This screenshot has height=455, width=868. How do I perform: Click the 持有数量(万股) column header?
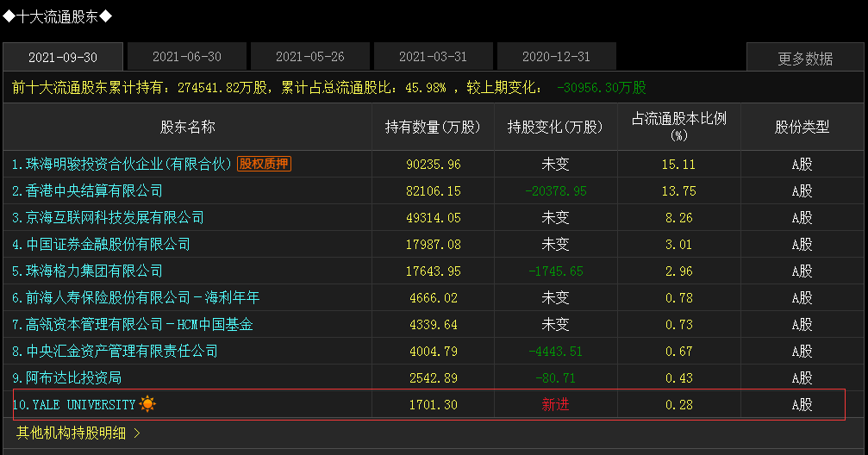[433, 127]
